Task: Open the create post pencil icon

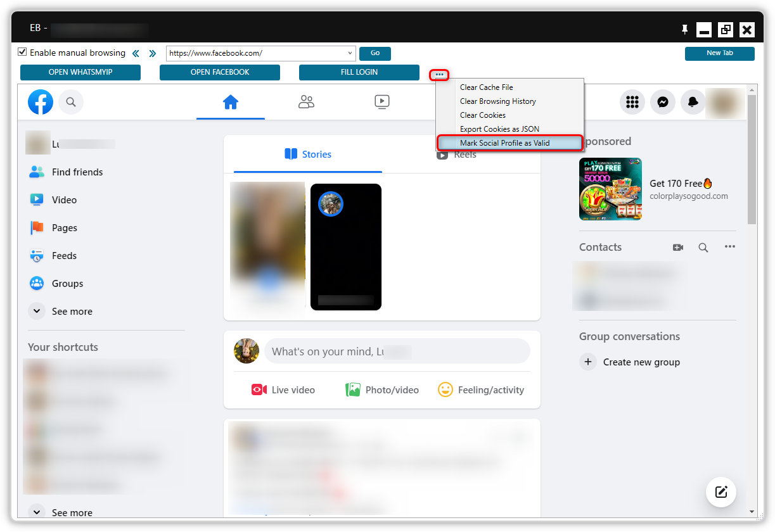Action: click(x=721, y=492)
